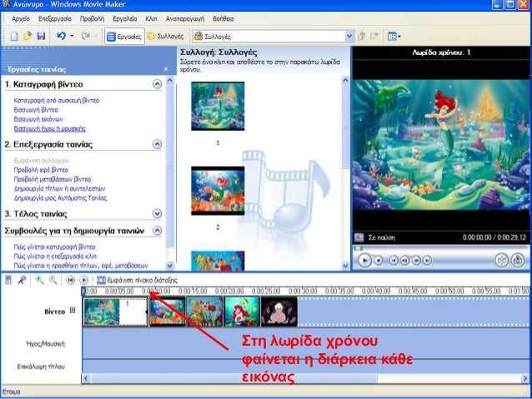
Task: Click Πώς γίνεται καταγραφή βίντεο link
Action: point(54,247)
